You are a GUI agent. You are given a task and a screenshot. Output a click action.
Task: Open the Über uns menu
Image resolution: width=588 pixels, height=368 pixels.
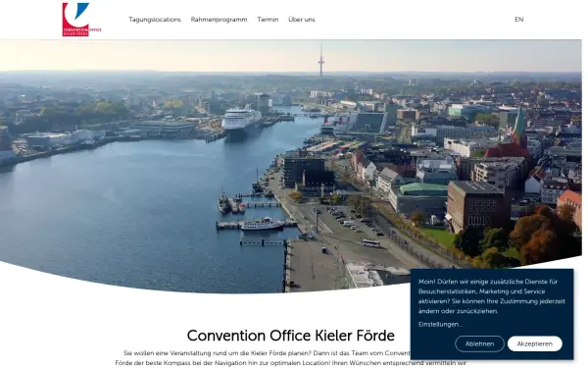[302, 20]
